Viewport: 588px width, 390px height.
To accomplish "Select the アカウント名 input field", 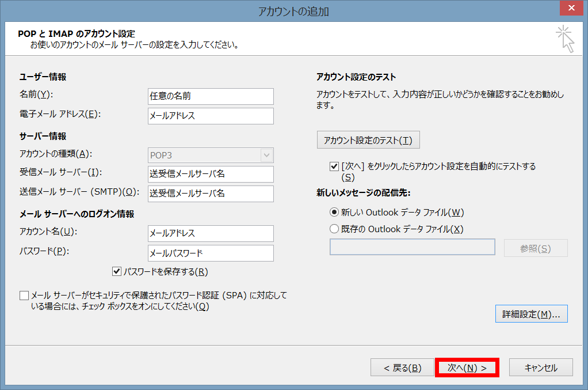I will click(x=211, y=233).
